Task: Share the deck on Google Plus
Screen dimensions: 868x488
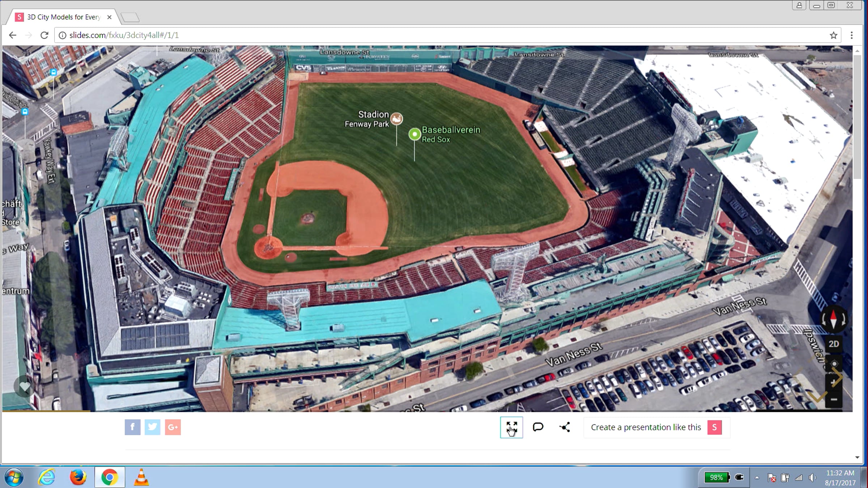Action: [173, 427]
